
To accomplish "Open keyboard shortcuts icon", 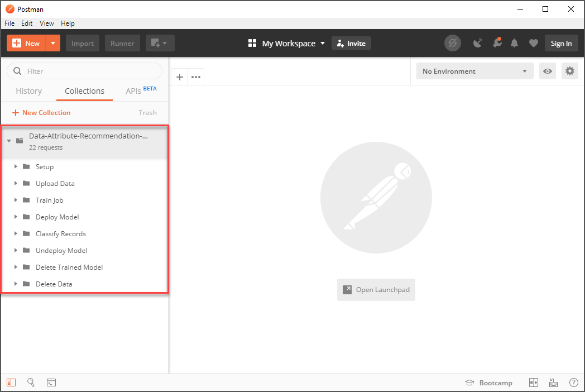I will click(553, 383).
